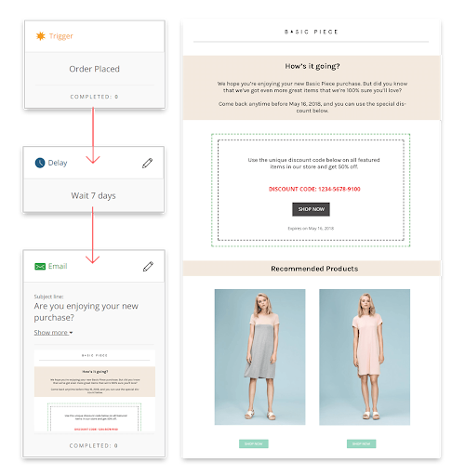Click COMPLETED: 0 in Trigger card

pyautogui.click(x=94, y=97)
